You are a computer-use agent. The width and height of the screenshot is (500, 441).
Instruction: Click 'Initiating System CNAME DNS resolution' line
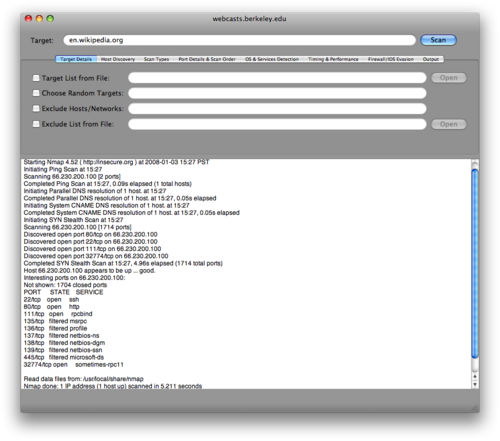pyautogui.click(x=107, y=206)
